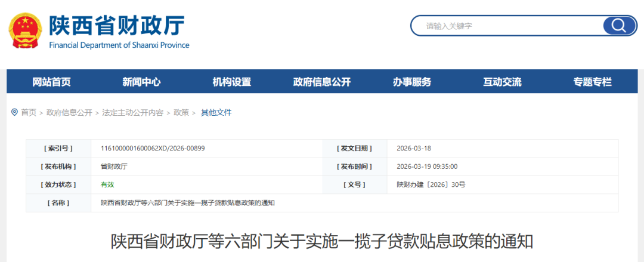Select index number 1161000001600062XD/2026-00899
The image size is (644, 262).
[x=153, y=148]
